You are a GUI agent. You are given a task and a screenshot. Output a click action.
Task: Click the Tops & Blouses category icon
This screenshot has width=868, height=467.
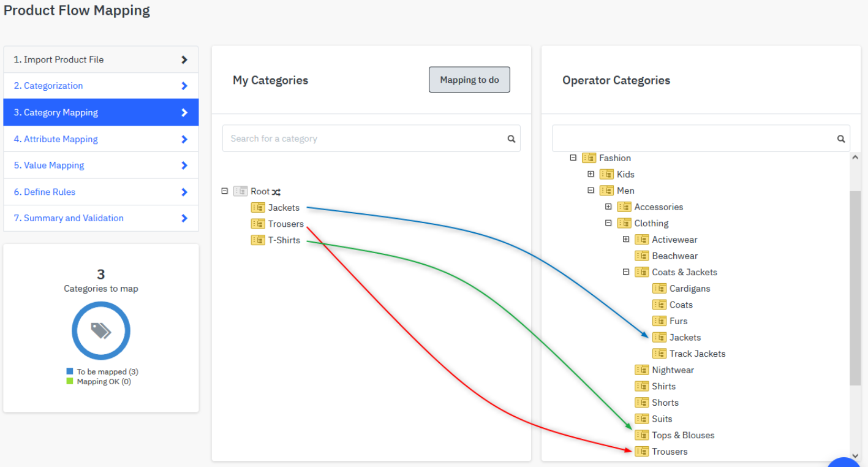point(642,435)
